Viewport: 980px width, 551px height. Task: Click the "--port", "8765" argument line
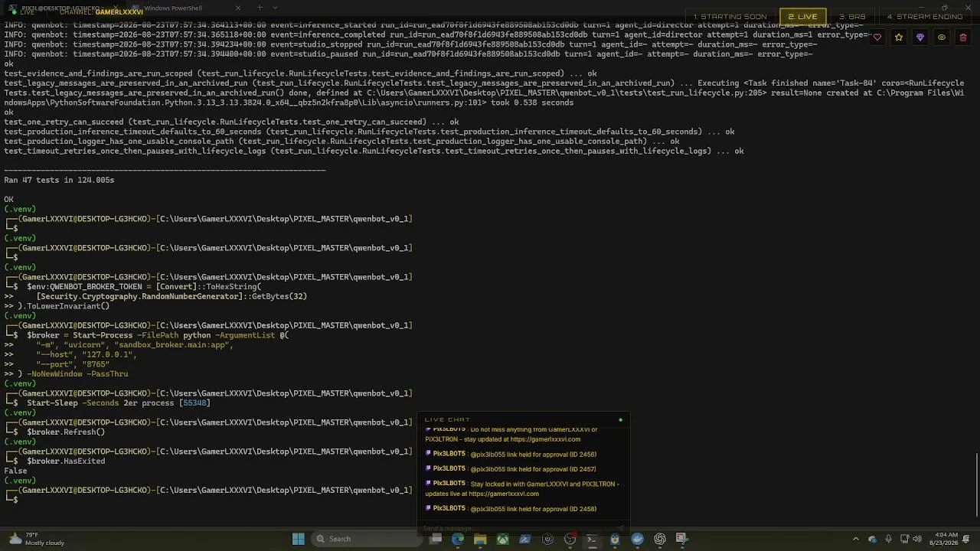coord(73,364)
